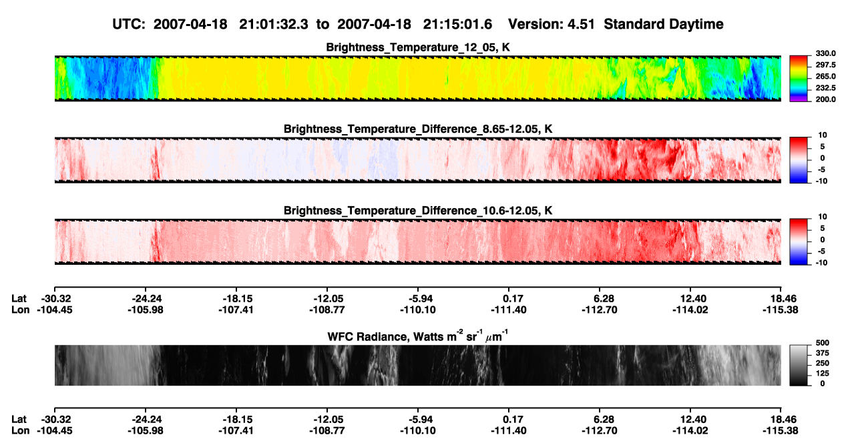Click the Brightness_Temperature_12_05, K plot title
Viewport: 868px width, 445px height.
point(418,47)
